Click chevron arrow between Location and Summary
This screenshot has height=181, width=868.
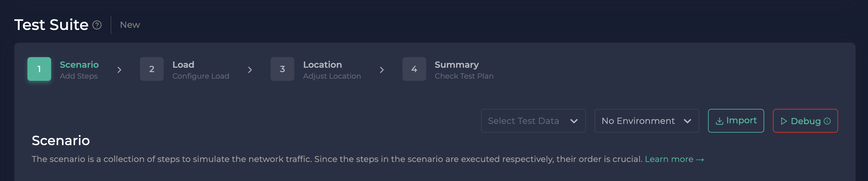(x=382, y=70)
